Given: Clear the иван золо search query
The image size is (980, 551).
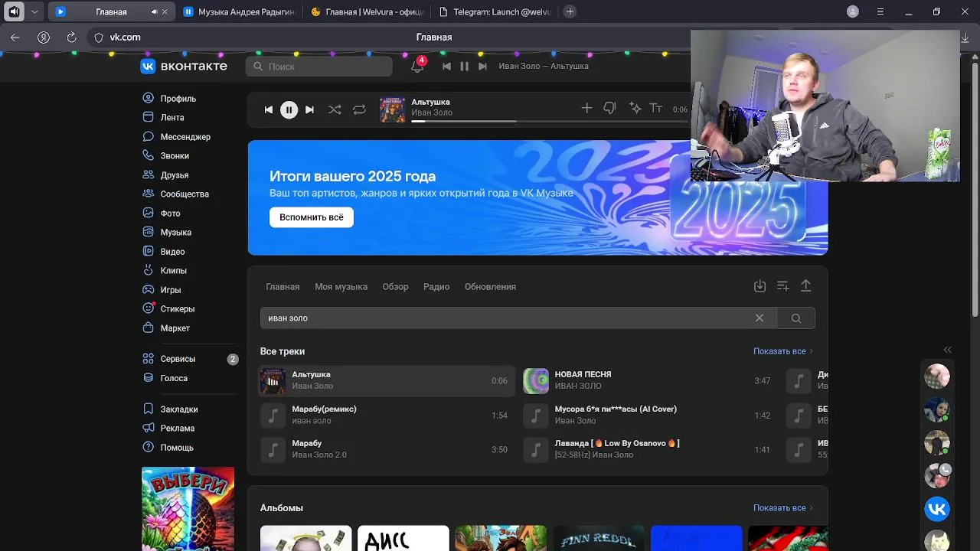Looking at the screenshot, I should tap(759, 318).
